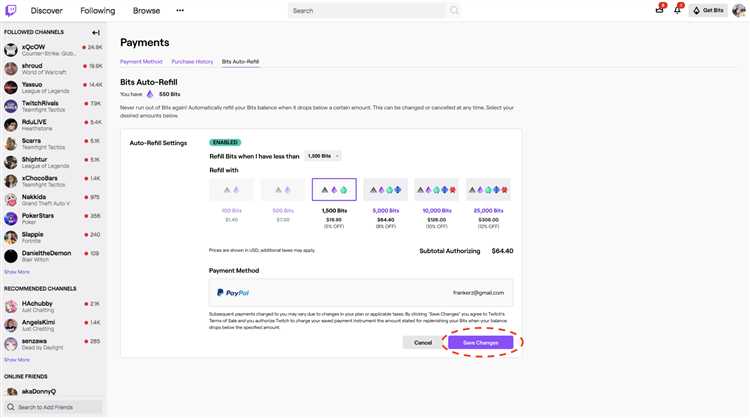Image resolution: width=750 pixels, height=418 pixels.
Task: Select the 1,500 Bits refill option
Action: pos(334,190)
